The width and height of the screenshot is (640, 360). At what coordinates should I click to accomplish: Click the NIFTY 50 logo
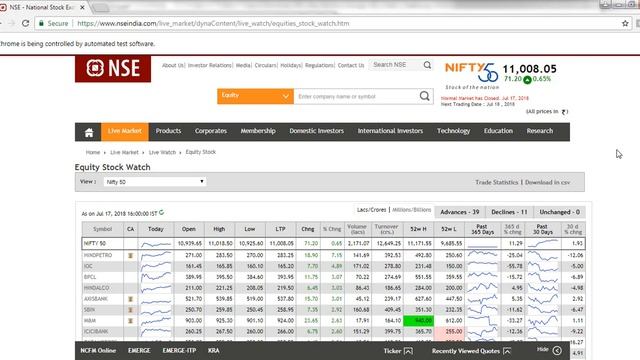472,73
